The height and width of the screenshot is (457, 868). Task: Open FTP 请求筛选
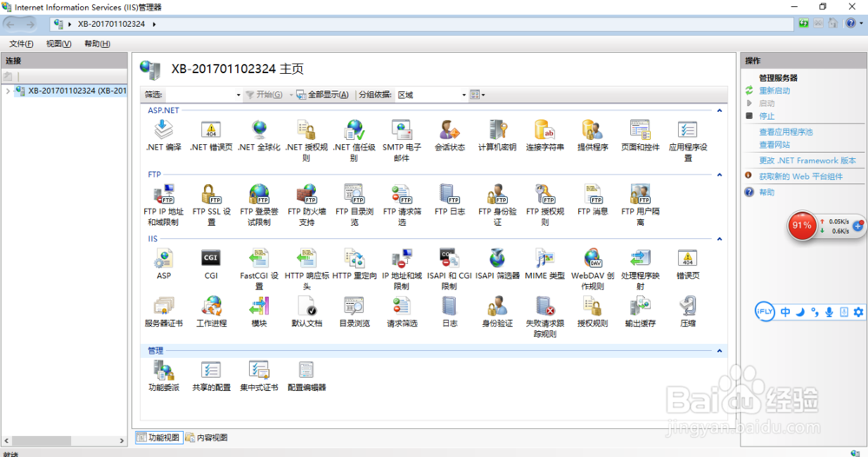(x=402, y=205)
